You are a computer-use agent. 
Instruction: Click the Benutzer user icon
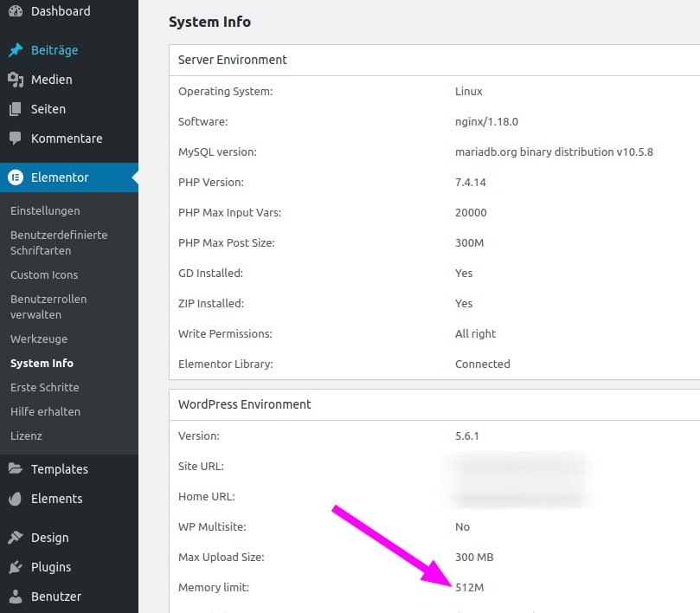pyautogui.click(x=16, y=597)
